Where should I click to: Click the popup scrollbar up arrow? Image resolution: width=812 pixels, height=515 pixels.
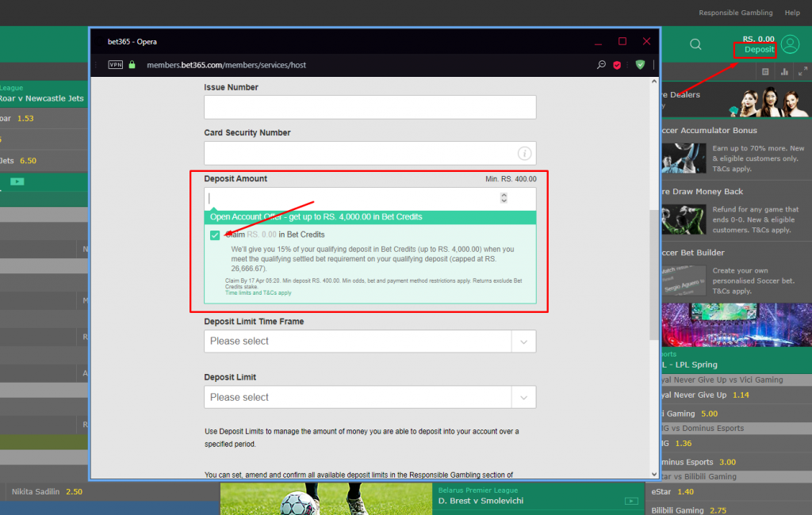coord(654,82)
